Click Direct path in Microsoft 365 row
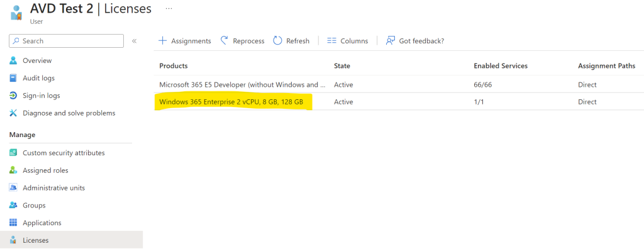Viewport: 644px width, 249px height. pyautogui.click(x=587, y=85)
